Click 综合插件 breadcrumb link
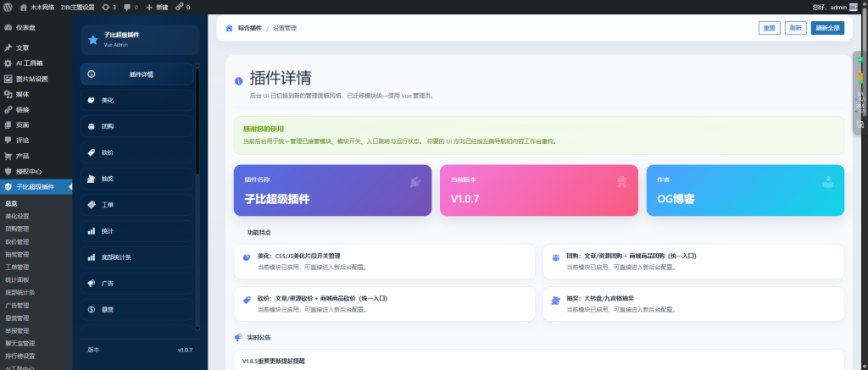 tap(250, 28)
